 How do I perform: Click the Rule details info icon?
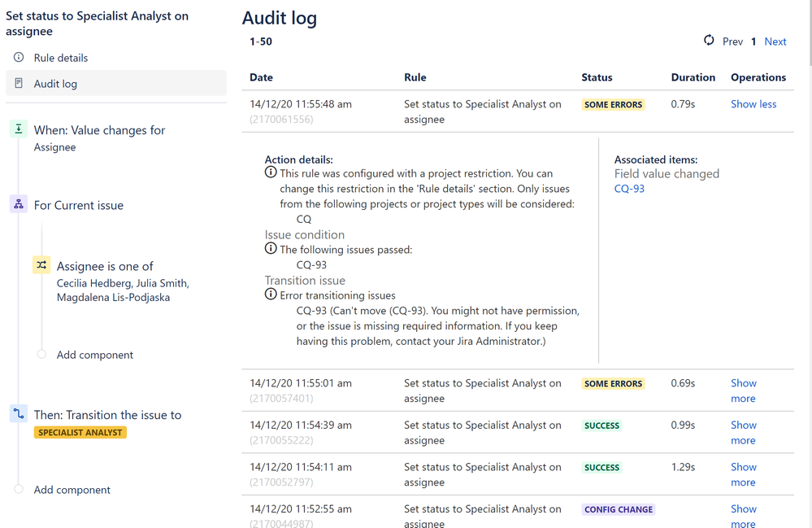(19, 57)
